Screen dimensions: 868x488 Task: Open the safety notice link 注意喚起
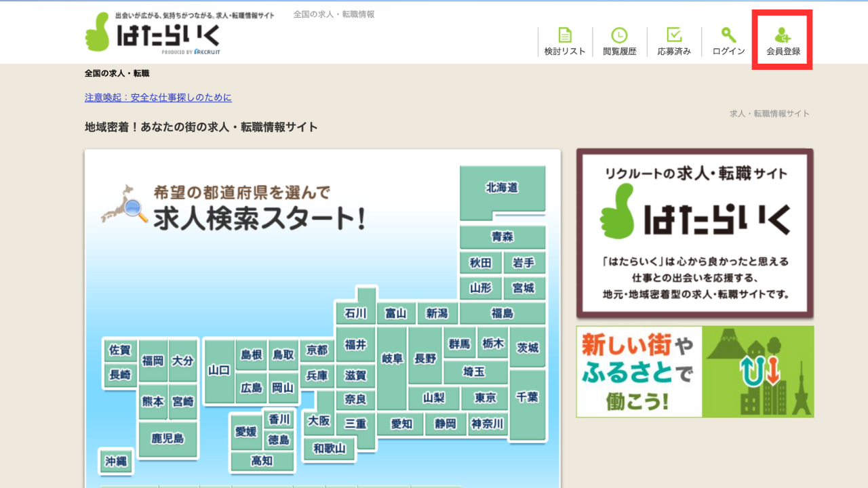[158, 98]
